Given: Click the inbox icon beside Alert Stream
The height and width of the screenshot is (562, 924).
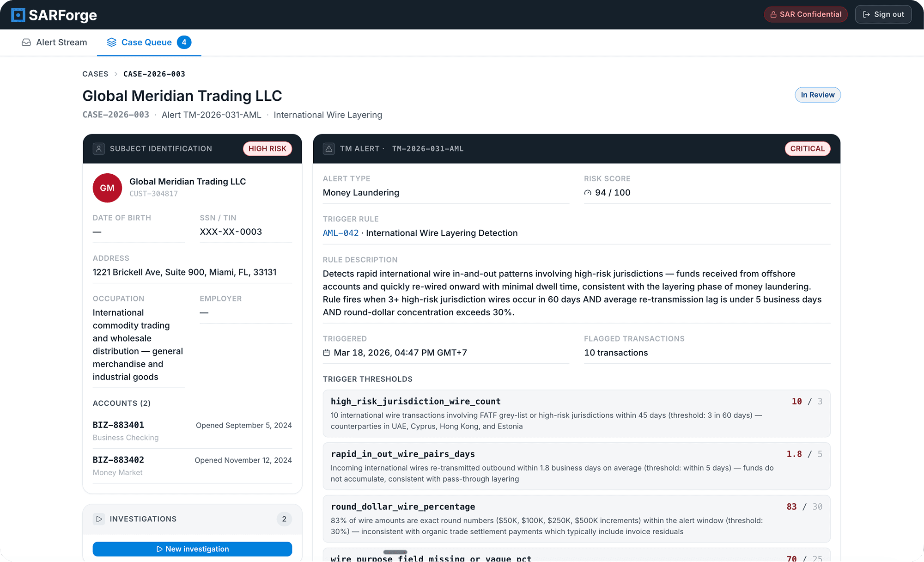Looking at the screenshot, I should [25, 42].
